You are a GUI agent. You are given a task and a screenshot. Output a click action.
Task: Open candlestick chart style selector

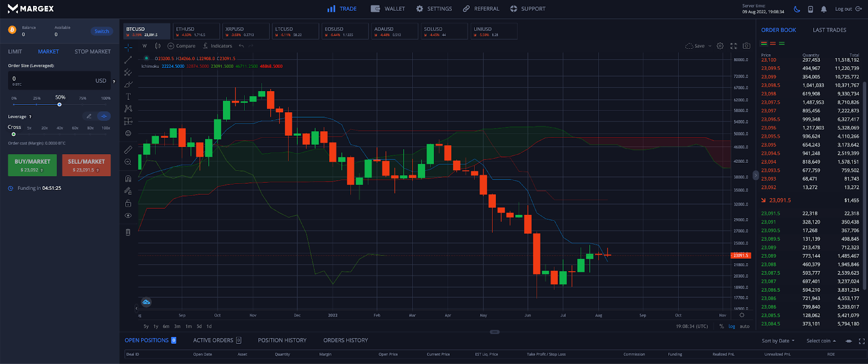tap(158, 46)
